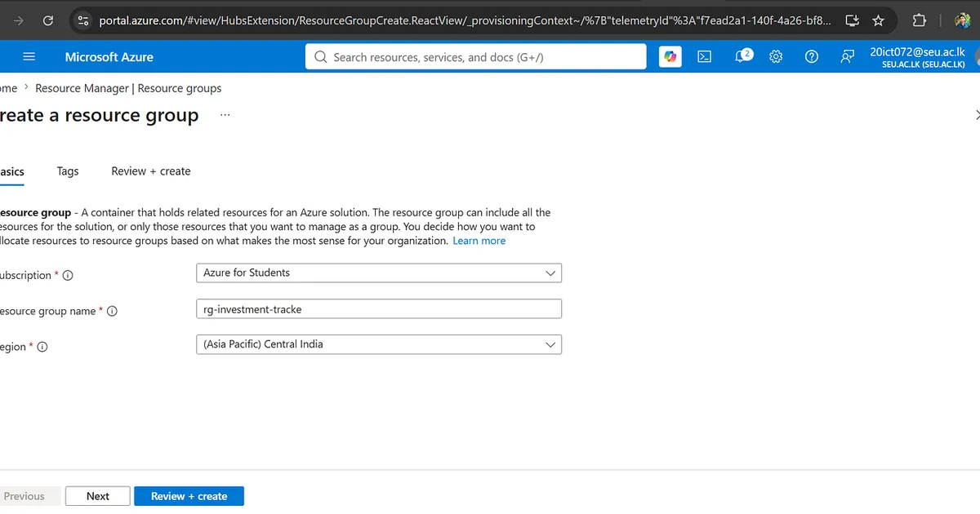The image size is (980, 514).
Task: Open the browser extensions puzzle icon
Action: pos(919,20)
